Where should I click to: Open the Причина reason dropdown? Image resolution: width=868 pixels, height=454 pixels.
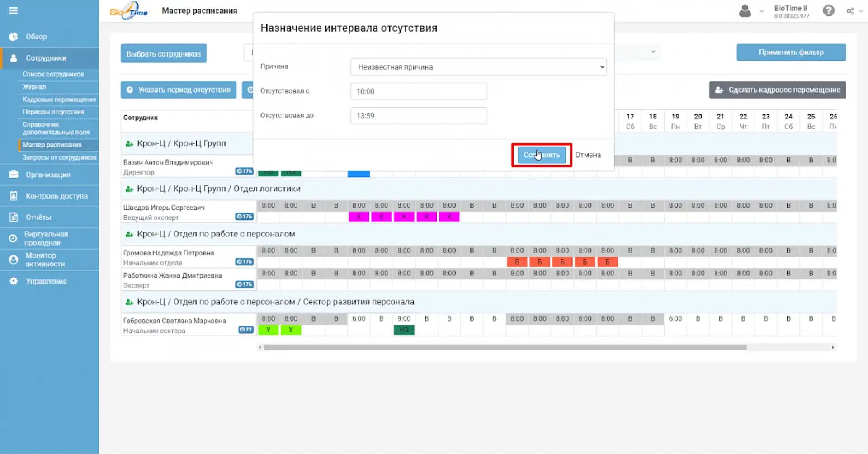click(478, 66)
